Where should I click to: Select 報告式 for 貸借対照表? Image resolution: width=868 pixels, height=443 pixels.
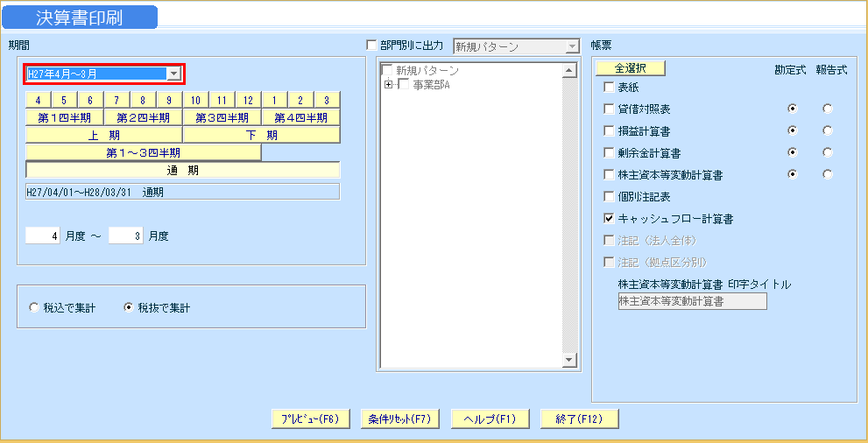tap(828, 109)
